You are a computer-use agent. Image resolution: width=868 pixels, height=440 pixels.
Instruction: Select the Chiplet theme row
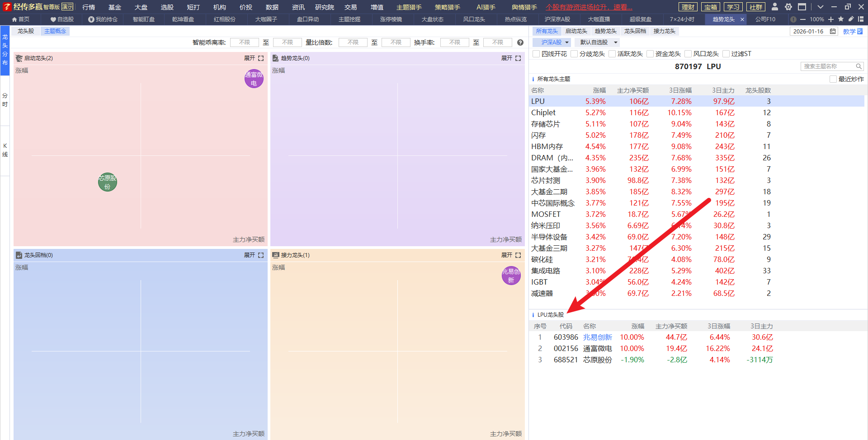point(543,112)
